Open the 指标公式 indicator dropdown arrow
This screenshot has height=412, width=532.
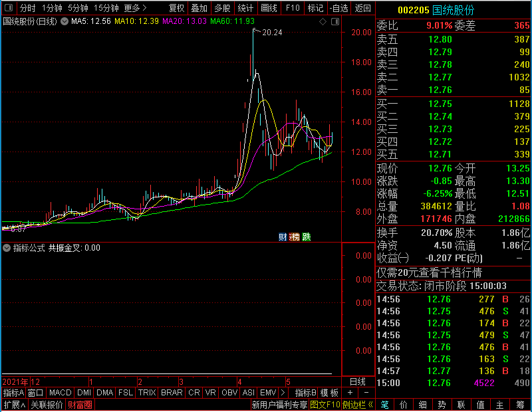tap(7, 248)
